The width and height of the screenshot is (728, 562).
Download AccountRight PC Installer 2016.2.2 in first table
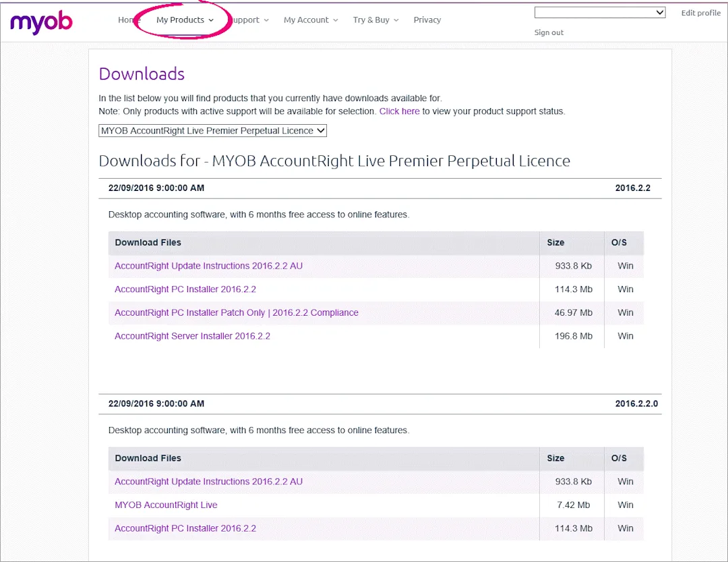point(185,289)
